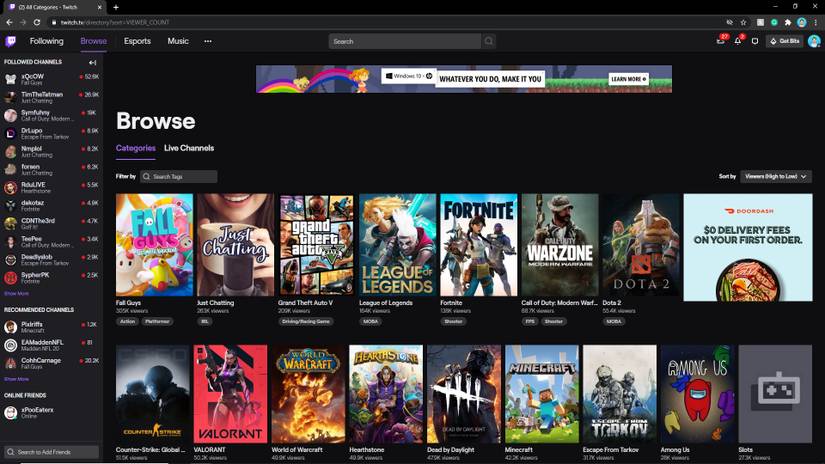Open the Fortnite category cover
The image size is (825, 464).
[x=479, y=245]
